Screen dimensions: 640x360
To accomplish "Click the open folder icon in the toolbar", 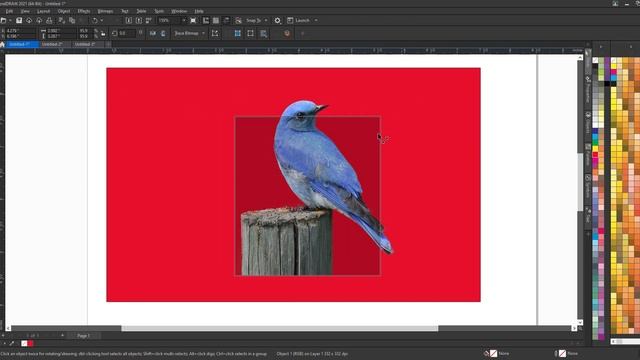I will click(x=3, y=20).
